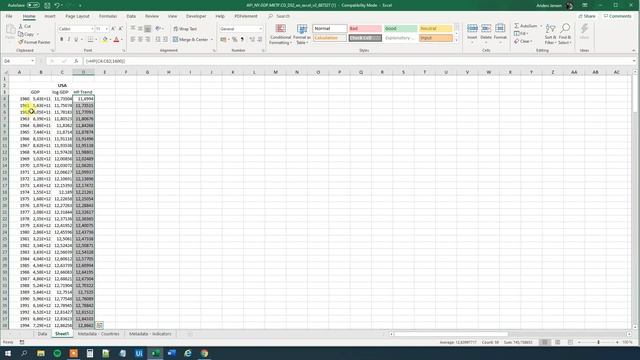Switch to the Data sheet tab
This screenshot has width=640, height=360.
(42, 334)
